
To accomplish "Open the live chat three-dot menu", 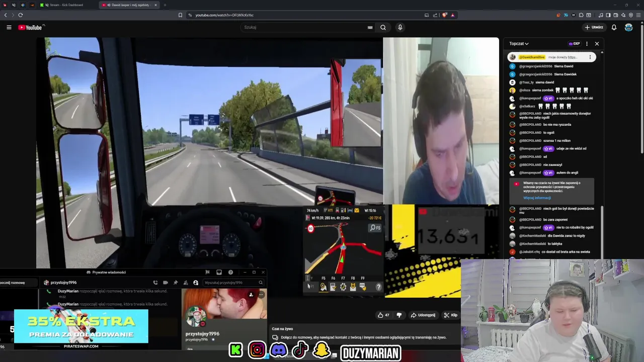I will click(587, 44).
